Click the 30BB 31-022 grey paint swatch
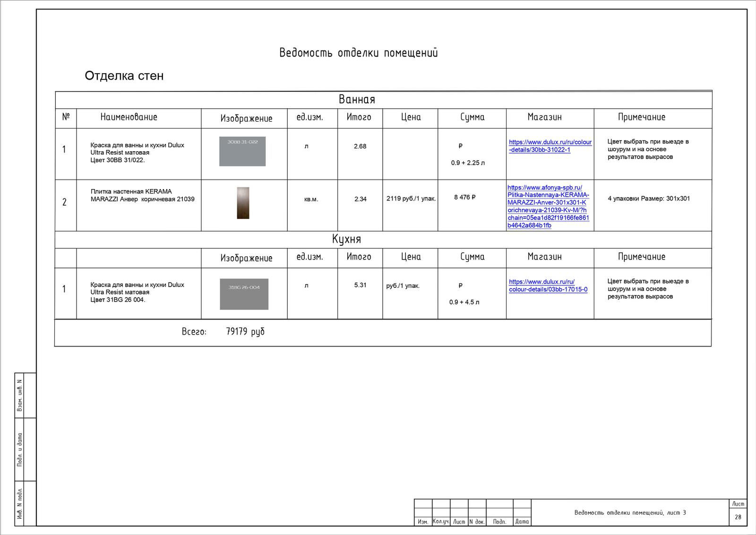Screen dimensions: 756x535 pyautogui.click(x=242, y=151)
